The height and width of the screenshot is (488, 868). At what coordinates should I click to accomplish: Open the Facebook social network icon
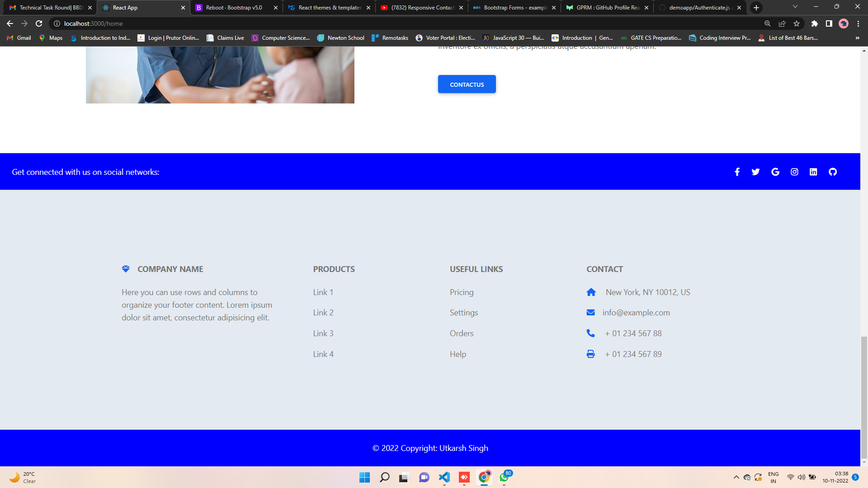(737, 172)
